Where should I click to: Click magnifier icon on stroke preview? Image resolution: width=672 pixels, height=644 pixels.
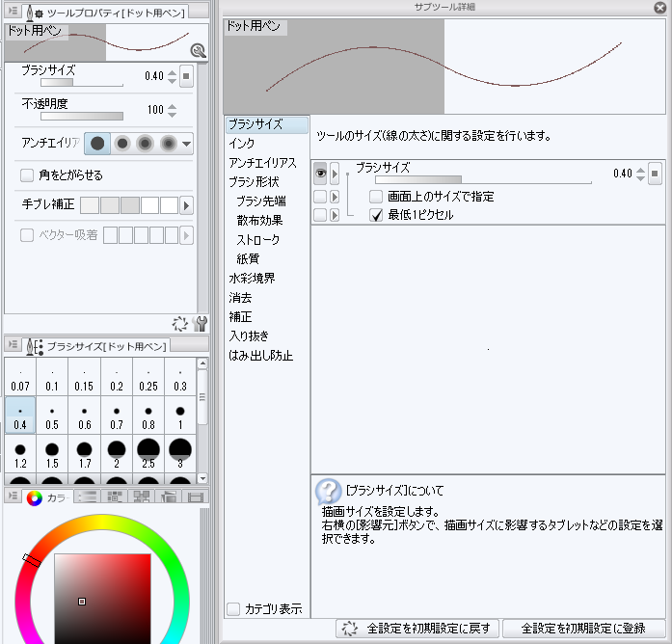click(x=198, y=51)
